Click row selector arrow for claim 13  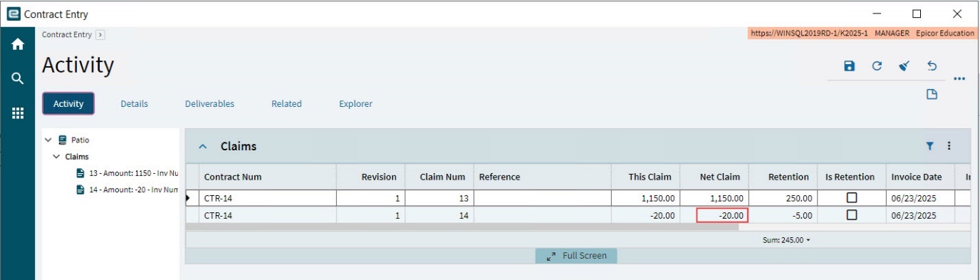188,198
